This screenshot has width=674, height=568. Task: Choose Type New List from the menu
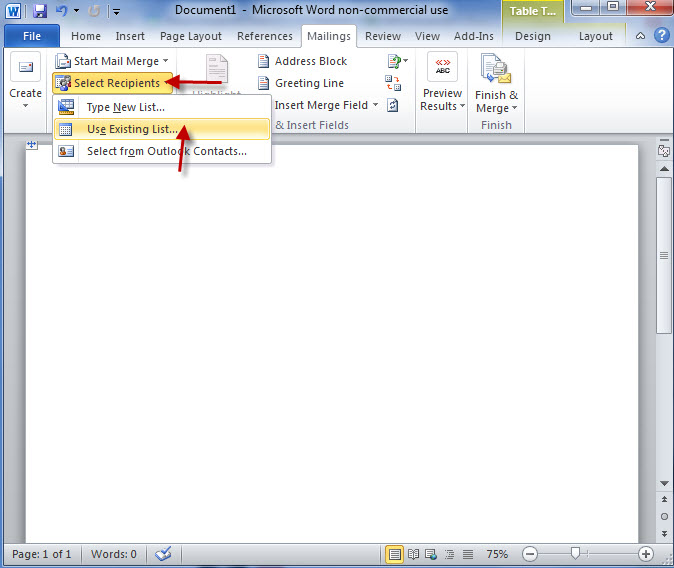(162, 107)
